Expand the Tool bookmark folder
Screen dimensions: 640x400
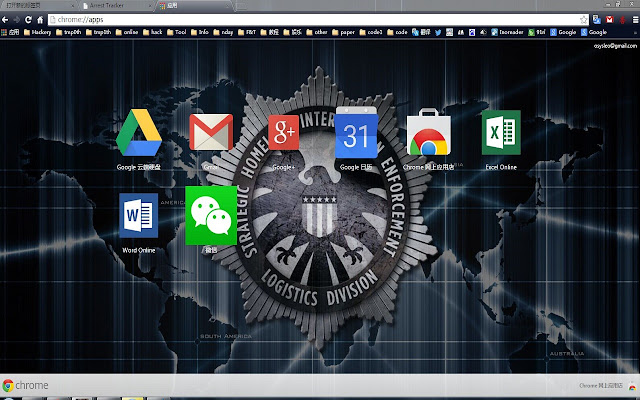pos(177,32)
